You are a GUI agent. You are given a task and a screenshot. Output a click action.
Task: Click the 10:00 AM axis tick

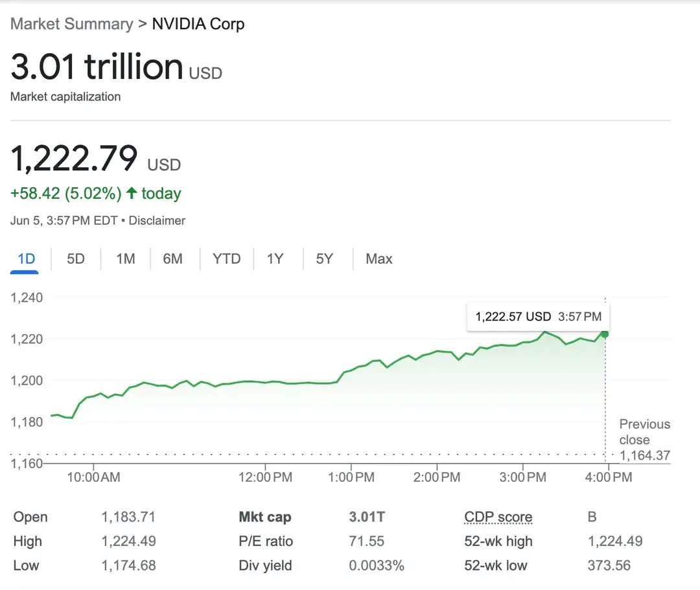coord(93,477)
